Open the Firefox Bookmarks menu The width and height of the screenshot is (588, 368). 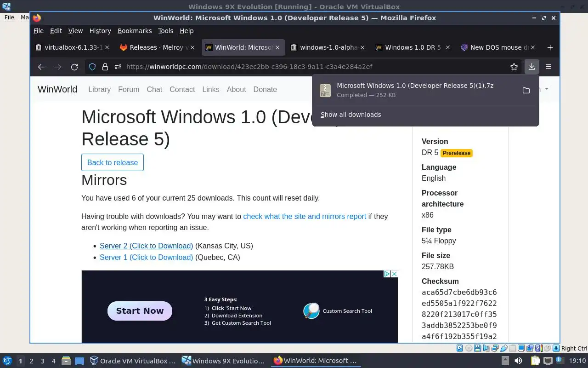tap(135, 31)
